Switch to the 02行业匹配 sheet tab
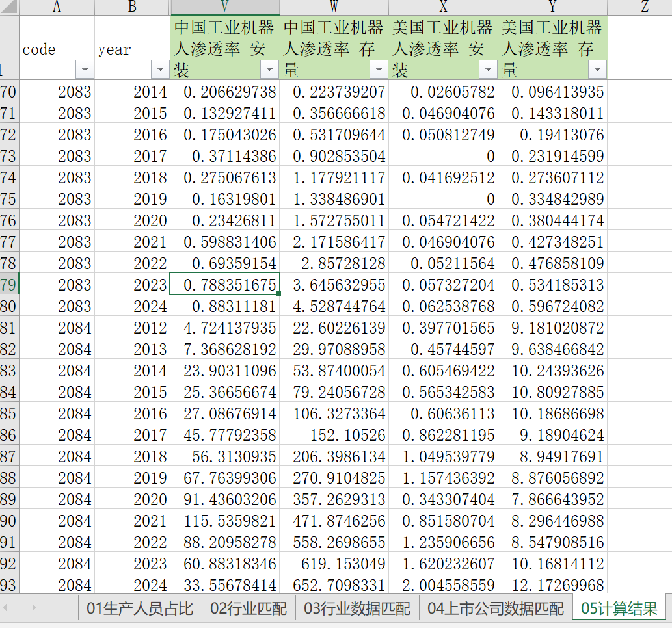Screen dimensions: 672x628 249,608
